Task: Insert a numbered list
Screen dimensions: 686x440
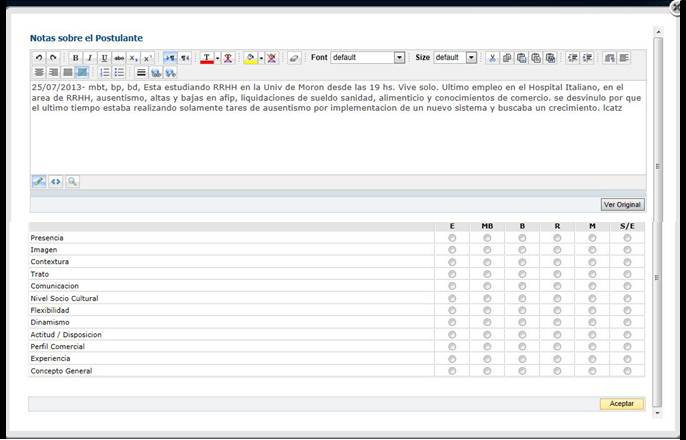Action: tap(105, 73)
